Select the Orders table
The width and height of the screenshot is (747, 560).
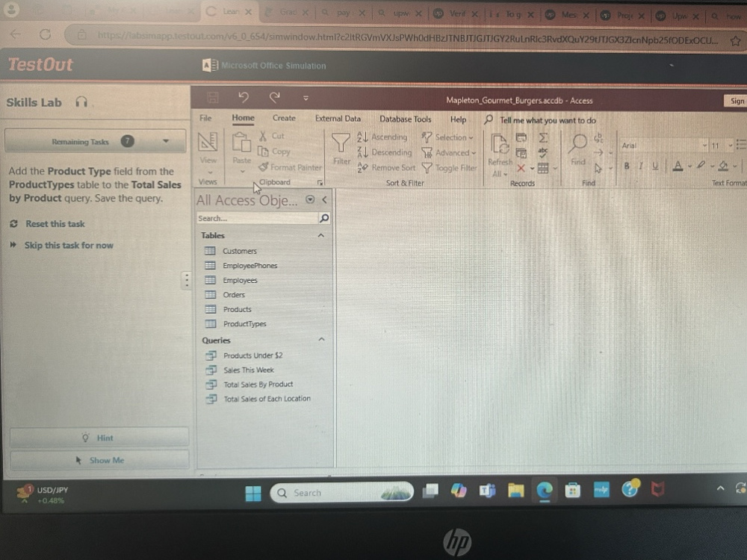tap(234, 295)
